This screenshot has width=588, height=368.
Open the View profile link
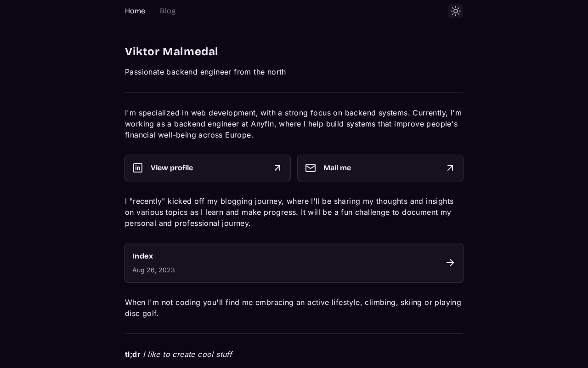[x=208, y=168]
